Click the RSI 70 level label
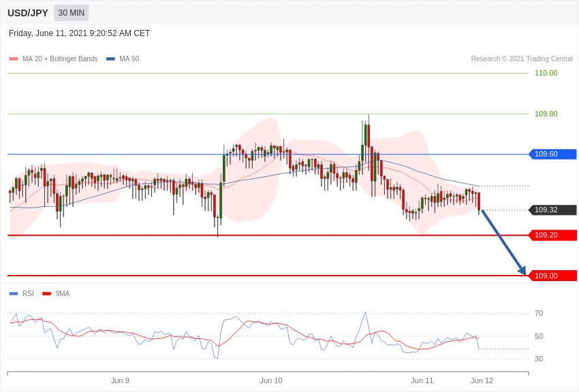Viewport: 579px width, 392px height. (x=539, y=314)
